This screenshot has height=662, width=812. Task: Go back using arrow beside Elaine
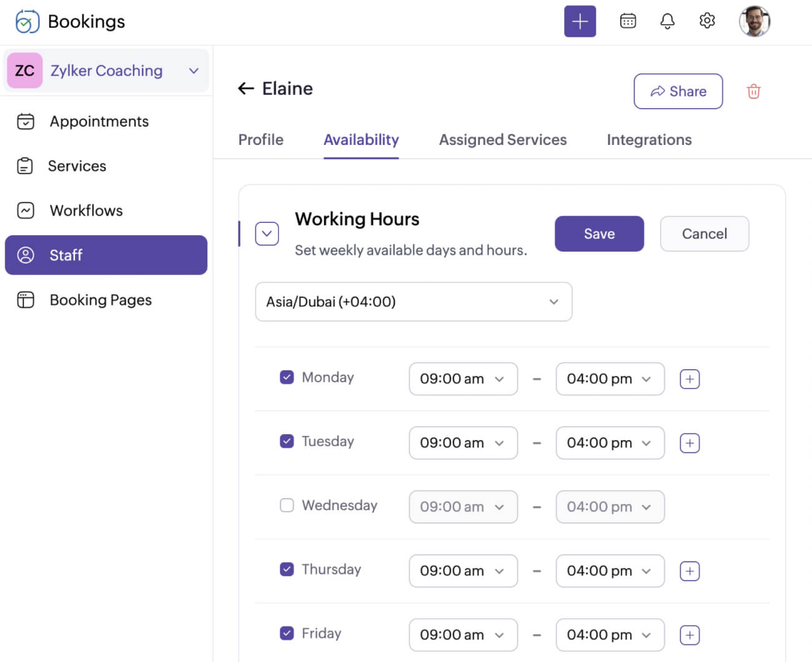tap(246, 89)
